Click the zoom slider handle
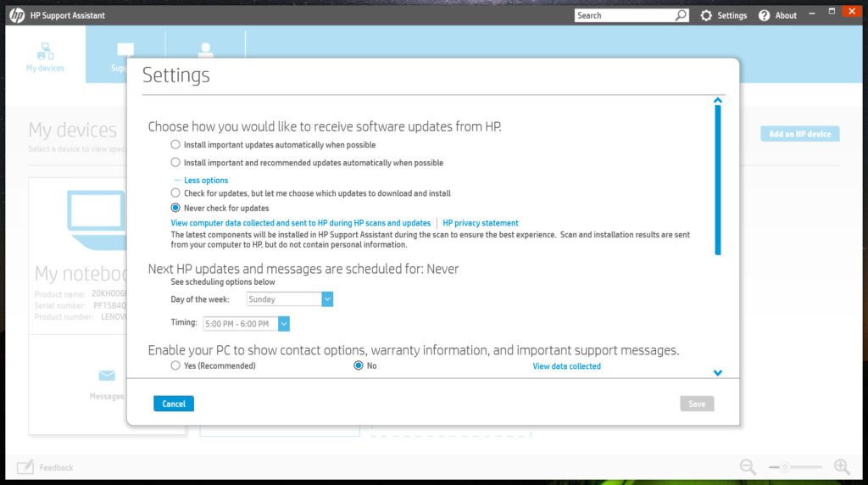 pos(784,467)
